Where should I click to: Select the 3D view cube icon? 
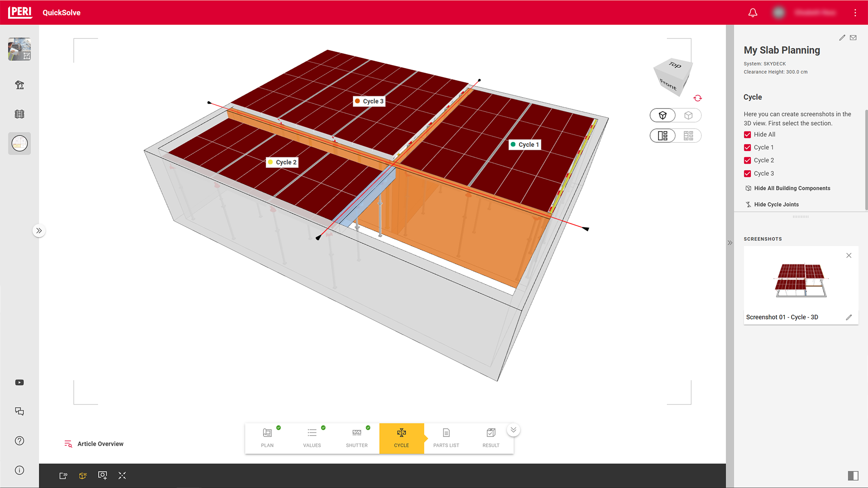83,475
